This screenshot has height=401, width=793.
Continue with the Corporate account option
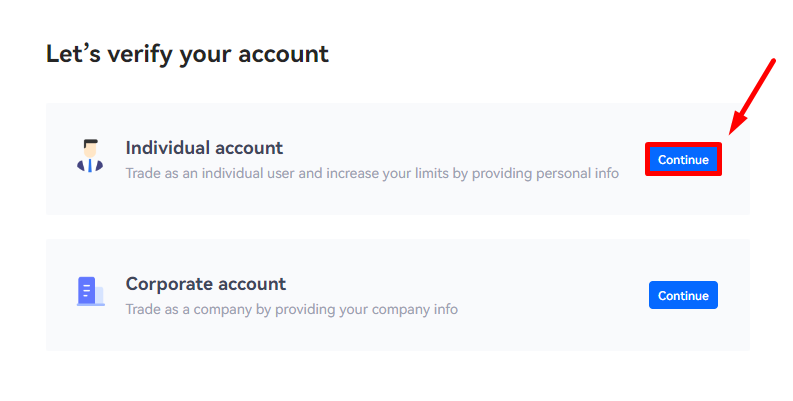[x=683, y=295]
